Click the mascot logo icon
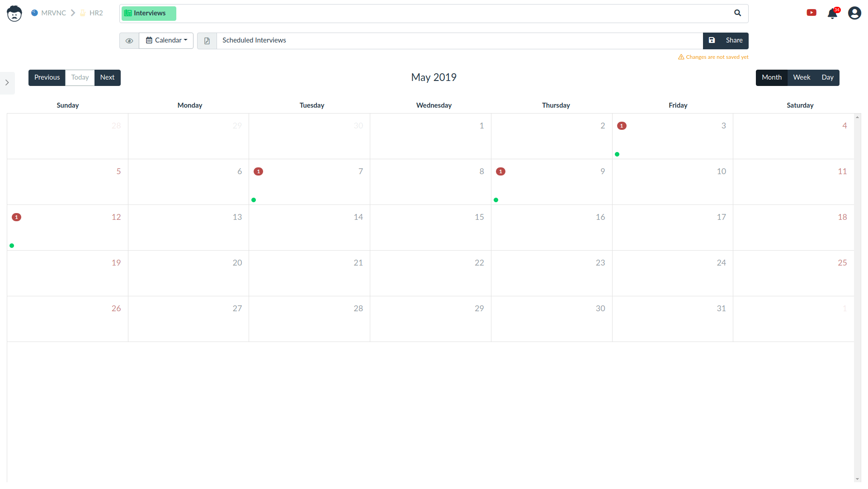Viewport: 868px width, 489px height. point(14,14)
